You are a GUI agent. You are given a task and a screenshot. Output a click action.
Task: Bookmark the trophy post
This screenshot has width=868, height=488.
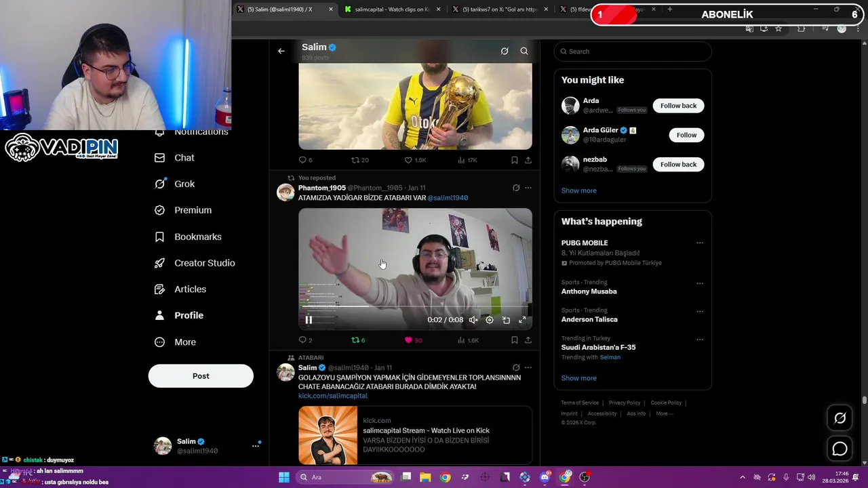(514, 160)
